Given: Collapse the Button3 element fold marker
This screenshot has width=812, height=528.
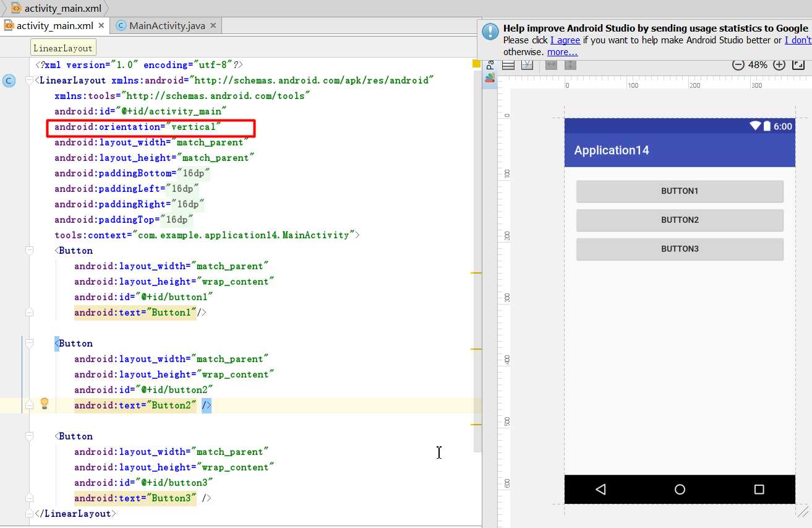Looking at the screenshot, I should [x=28, y=436].
